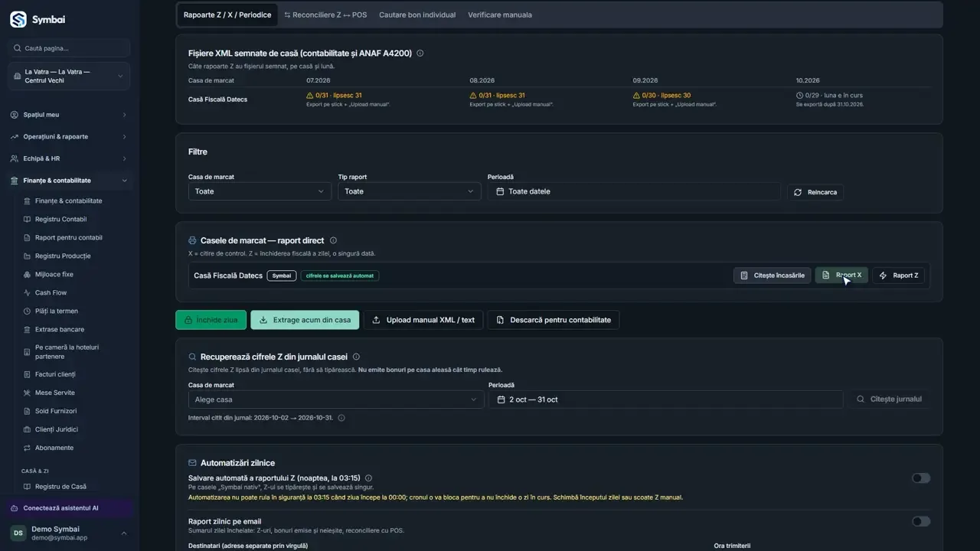Click info icon next to Fișiere XML semnate heading
The image size is (980, 551).
pyautogui.click(x=420, y=54)
